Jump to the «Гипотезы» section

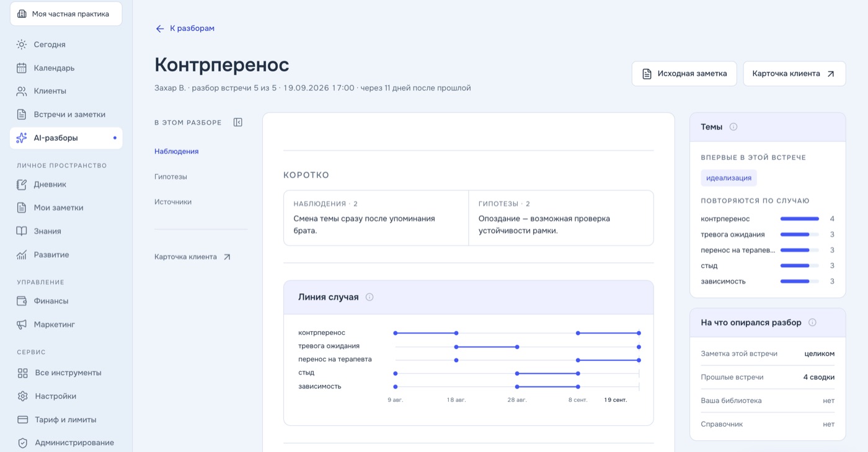point(170,177)
